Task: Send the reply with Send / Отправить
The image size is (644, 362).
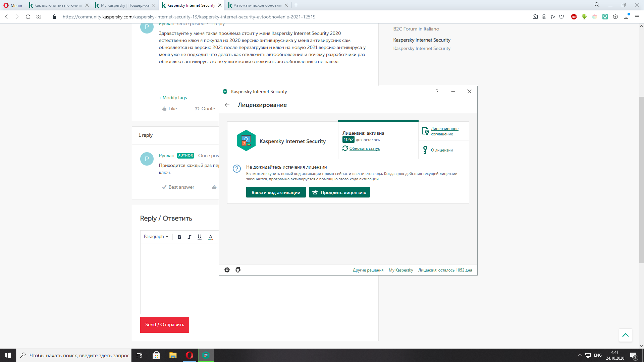Action: (165, 325)
